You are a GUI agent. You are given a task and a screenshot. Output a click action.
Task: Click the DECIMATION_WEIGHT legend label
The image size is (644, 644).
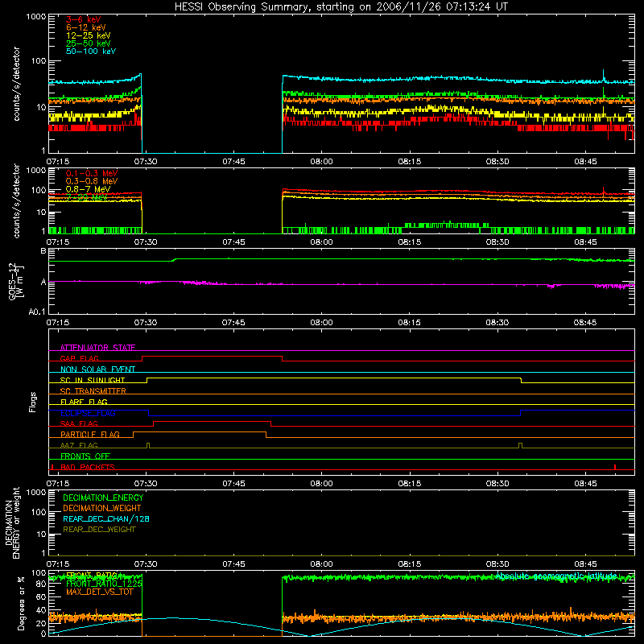point(102,508)
